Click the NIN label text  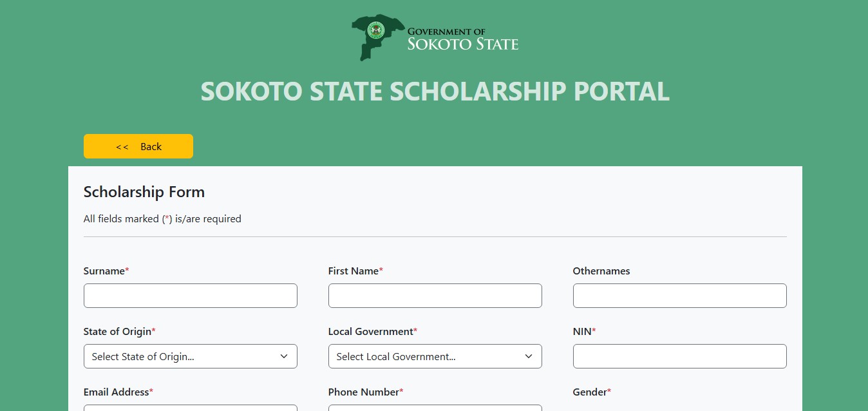[583, 332]
